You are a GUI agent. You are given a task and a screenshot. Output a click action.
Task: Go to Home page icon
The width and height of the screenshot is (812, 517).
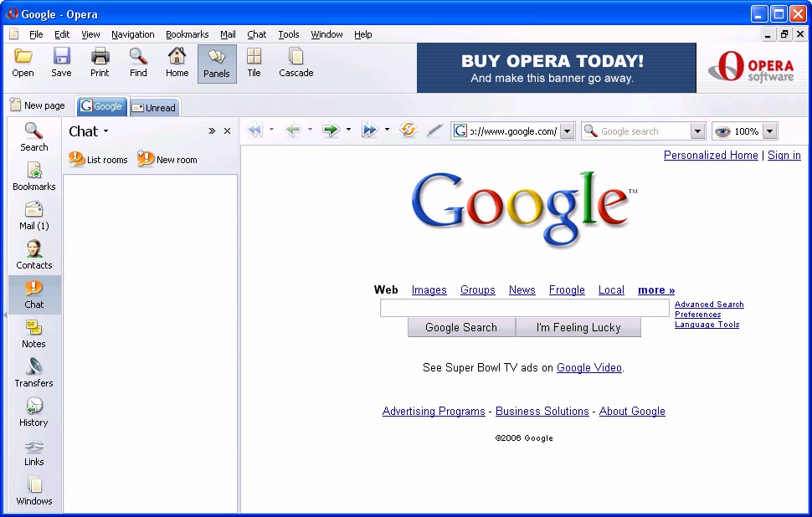177,63
